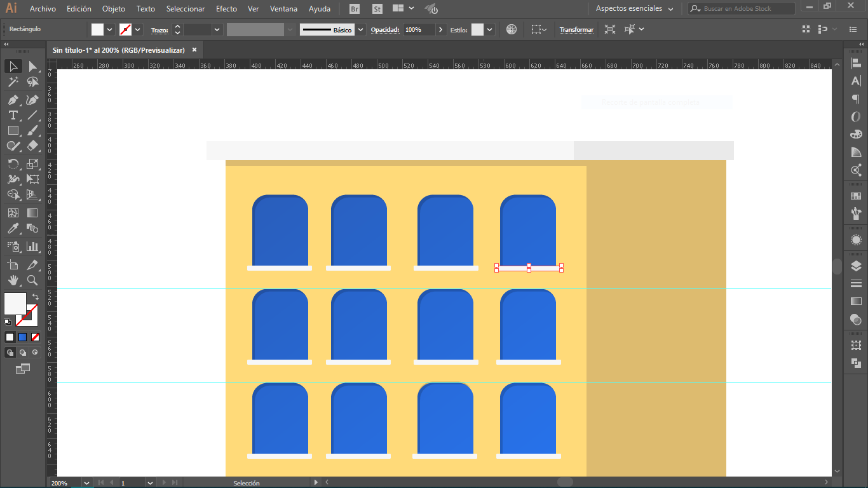Switch to the Sin título-1 document tab
868x488 pixels.
[x=118, y=50]
